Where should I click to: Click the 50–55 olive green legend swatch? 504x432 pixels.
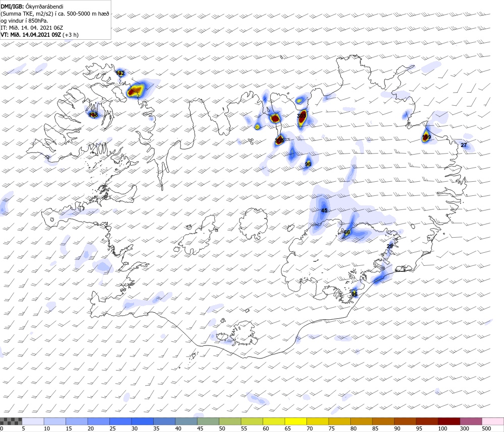tap(230, 421)
